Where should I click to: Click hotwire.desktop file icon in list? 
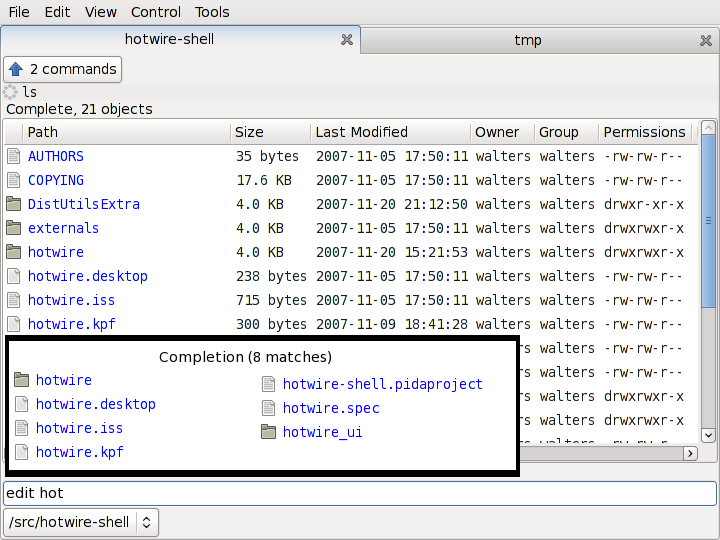pos(14,276)
